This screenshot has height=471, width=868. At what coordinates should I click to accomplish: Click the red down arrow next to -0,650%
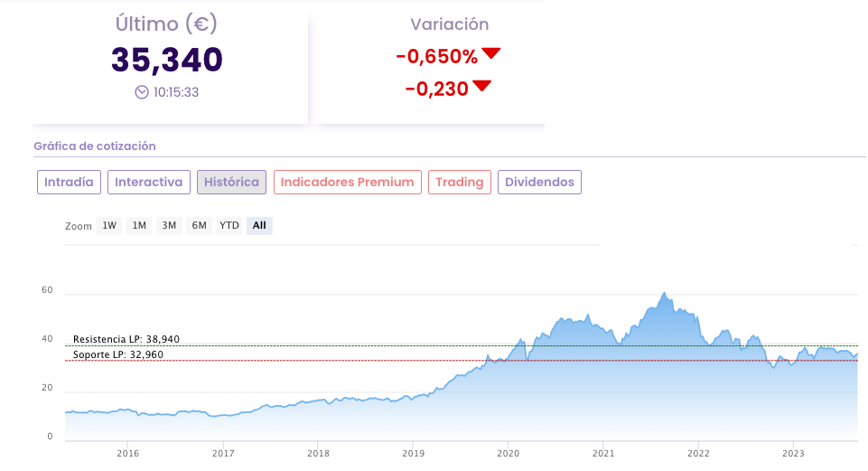click(x=490, y=53)
